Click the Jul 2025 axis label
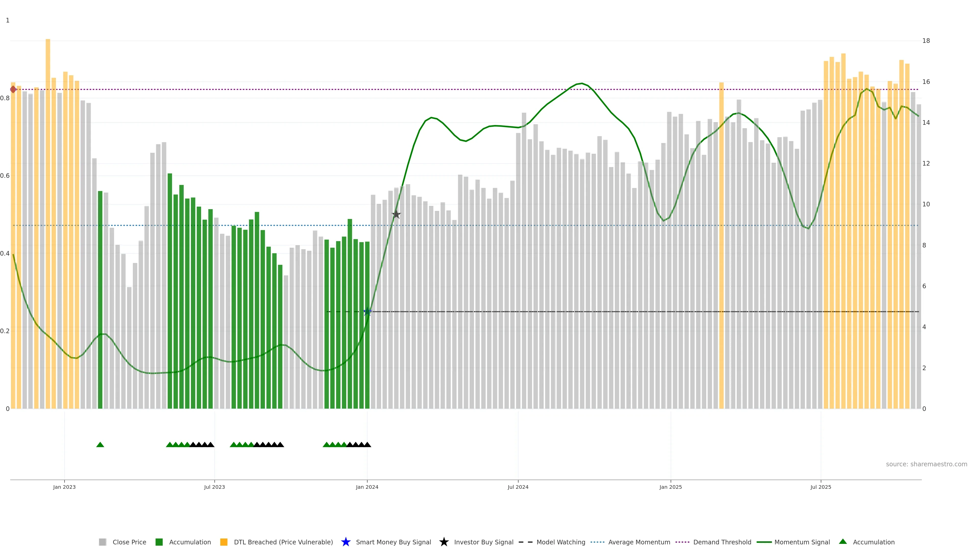This screenshot has height=551, width=980. (x=820, y=487)
